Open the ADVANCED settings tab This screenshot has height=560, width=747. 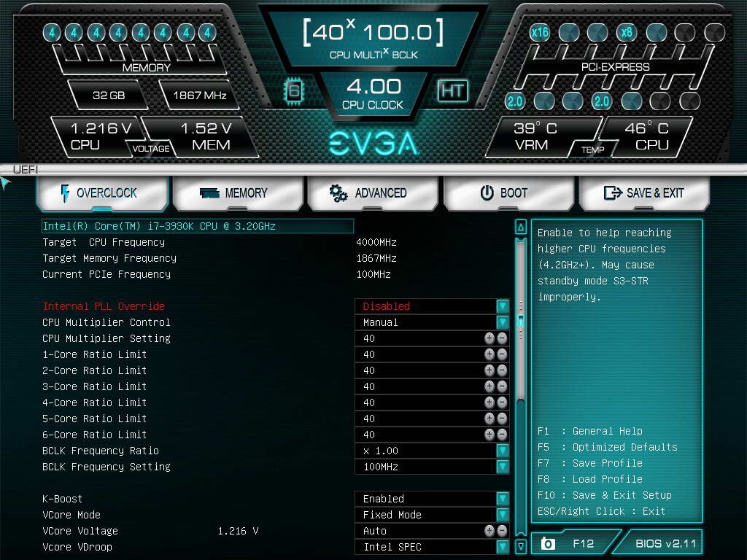pyautogui.click(x=373, y=192)
